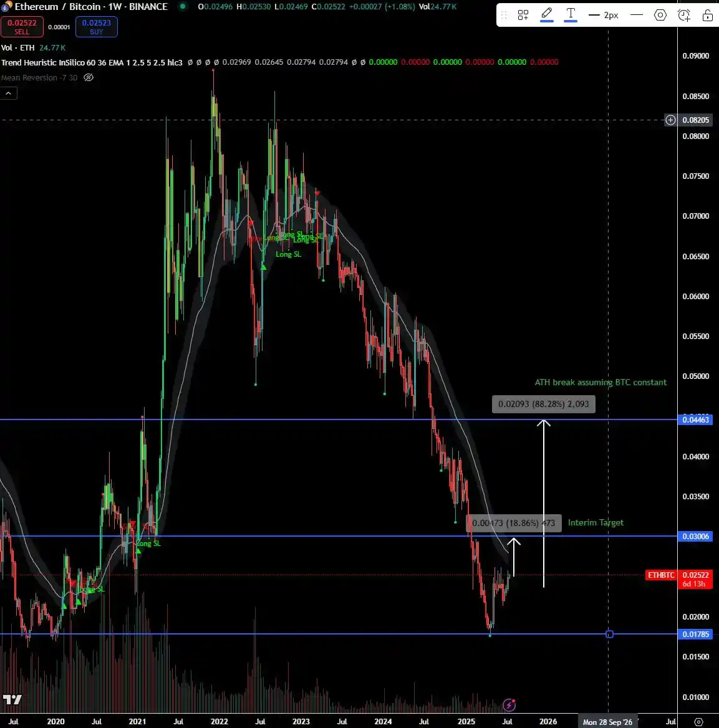The height and width of the screenshot is (728, 719).
Task: Open the lightning bolt event icon
Action: tap(509, 705)
